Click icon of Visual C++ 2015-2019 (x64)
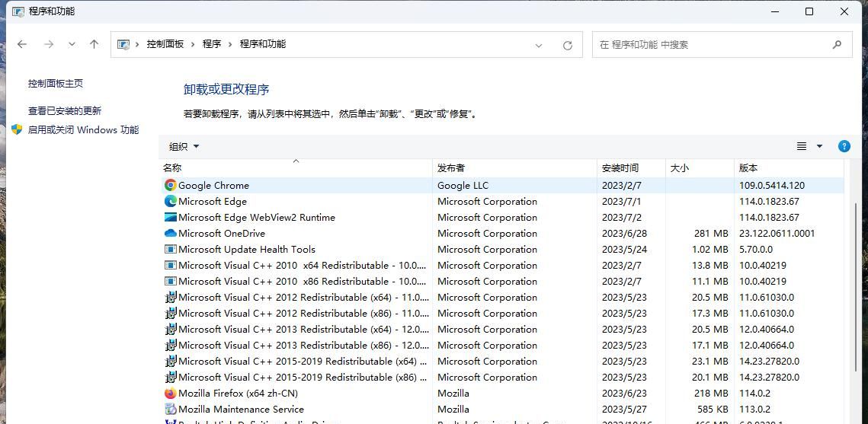 pyautogui.click(x=171, y=362)
